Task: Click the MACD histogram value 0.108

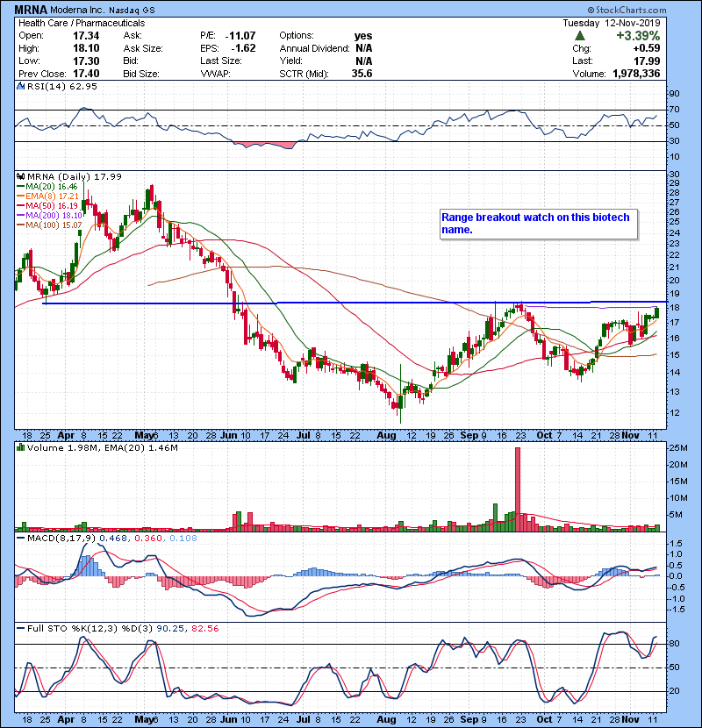Action: (183, 539)
